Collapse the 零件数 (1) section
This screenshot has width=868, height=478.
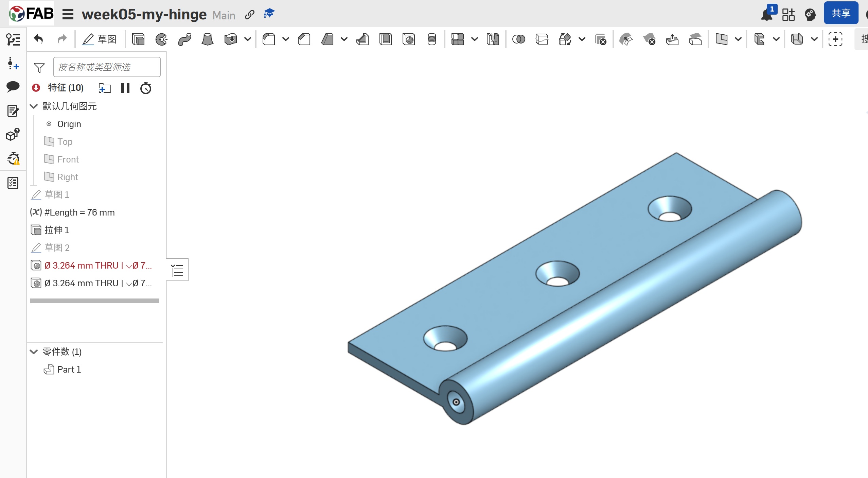34,352
